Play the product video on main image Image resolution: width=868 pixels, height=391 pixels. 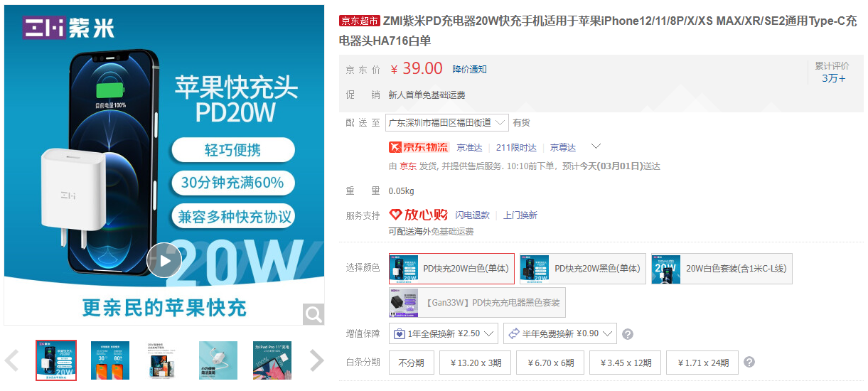(164, 261)
